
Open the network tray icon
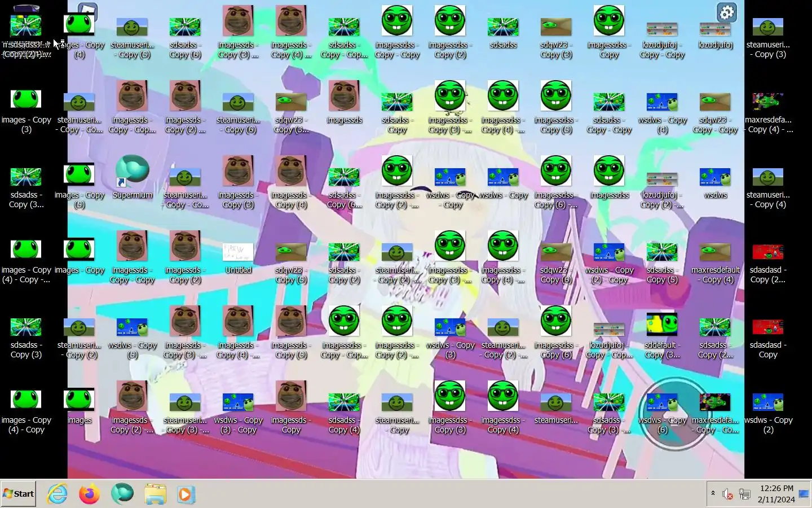(x=745, y=494)
